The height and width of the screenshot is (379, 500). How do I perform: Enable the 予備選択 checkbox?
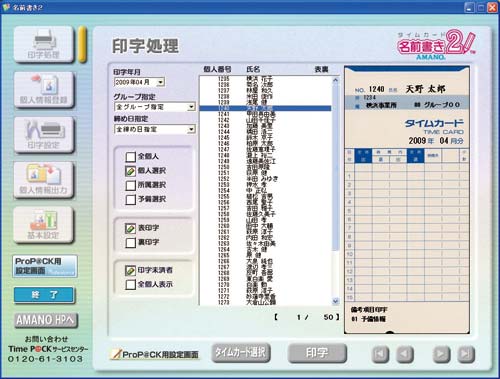pos(131,200)
